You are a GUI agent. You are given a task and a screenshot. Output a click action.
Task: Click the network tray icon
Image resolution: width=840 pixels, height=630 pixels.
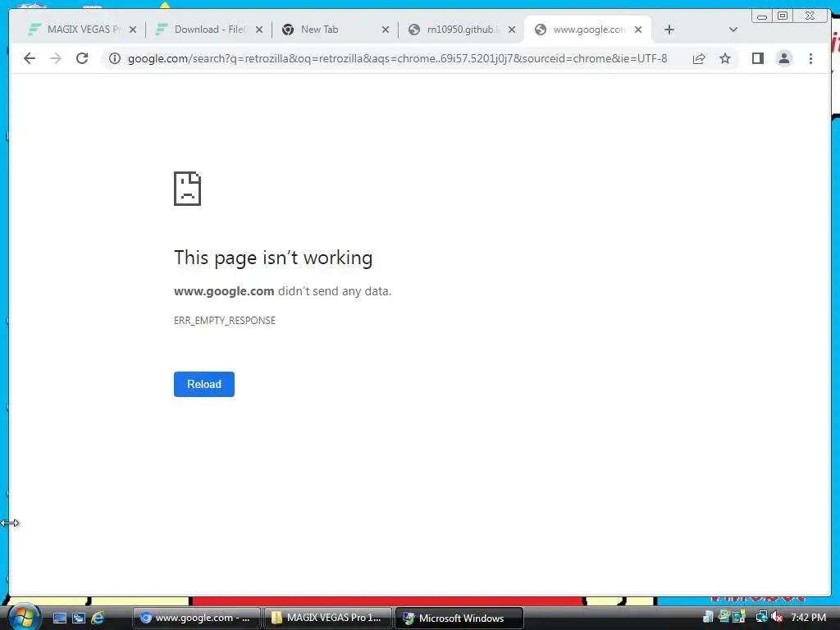[761, 617]
